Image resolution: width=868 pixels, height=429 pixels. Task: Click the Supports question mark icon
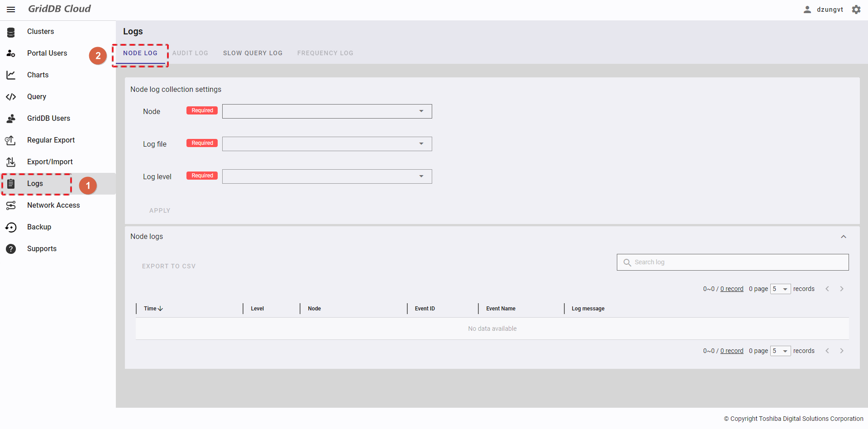pyautogui.click(x=11, y=249)
